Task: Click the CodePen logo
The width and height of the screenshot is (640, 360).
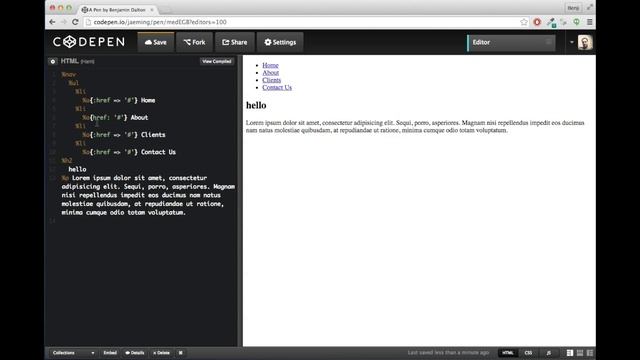Action: point(89,42)
